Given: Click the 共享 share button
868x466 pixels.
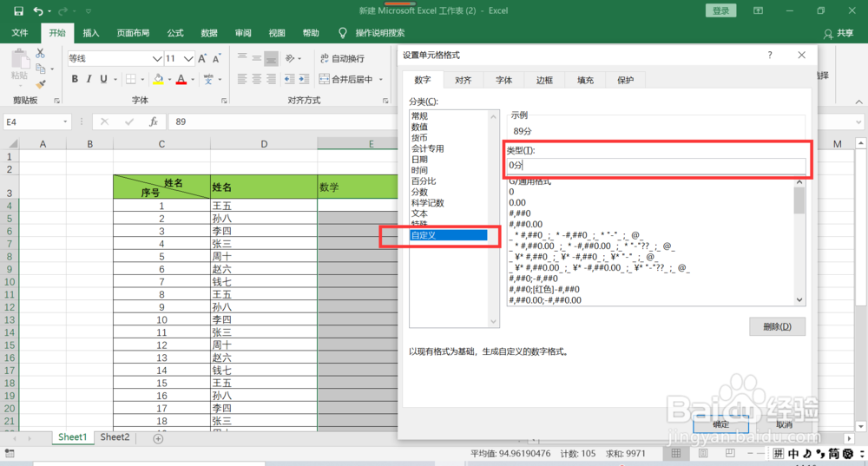Looking at the screenshot, I should point(838,33).
